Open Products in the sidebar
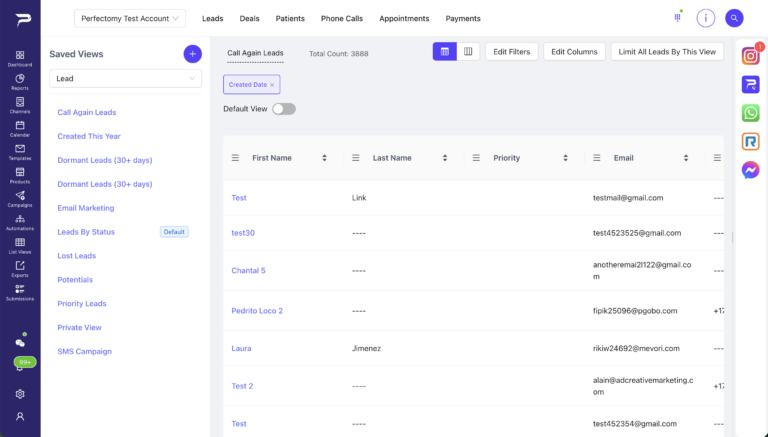The image size is (768, 437). [x=20, y=176]
